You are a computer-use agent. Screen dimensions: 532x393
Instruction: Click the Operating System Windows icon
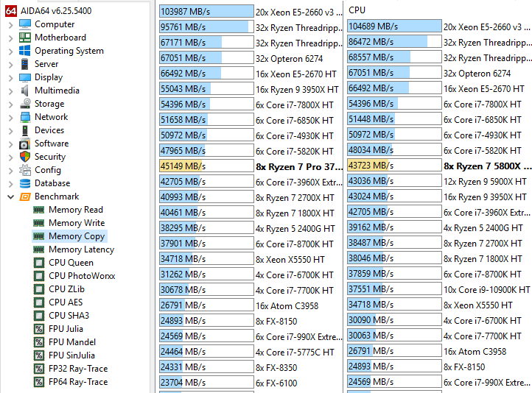point(25,51)
